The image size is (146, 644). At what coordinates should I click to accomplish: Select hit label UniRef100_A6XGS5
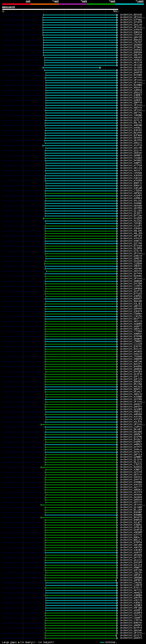click(131, 70)
